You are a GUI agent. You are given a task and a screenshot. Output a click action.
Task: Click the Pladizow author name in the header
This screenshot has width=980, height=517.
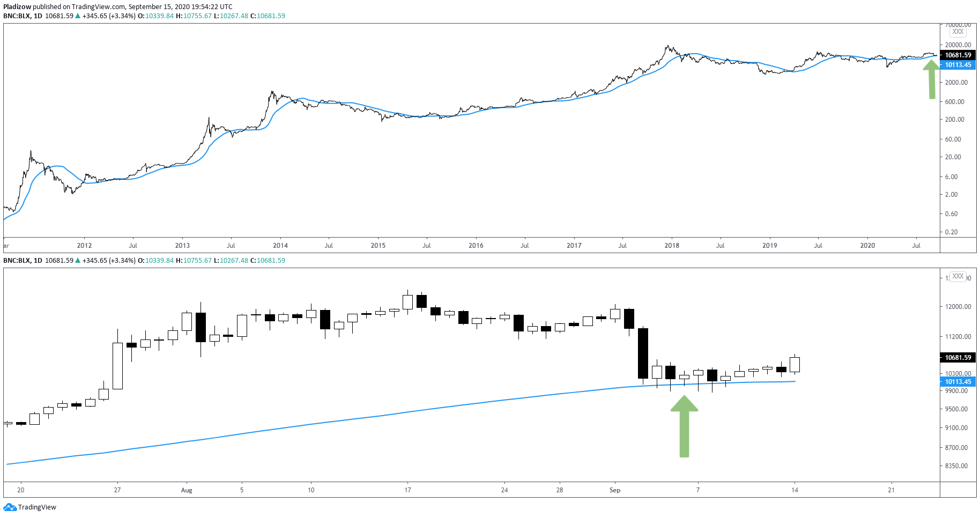click(x=17, y=7)
